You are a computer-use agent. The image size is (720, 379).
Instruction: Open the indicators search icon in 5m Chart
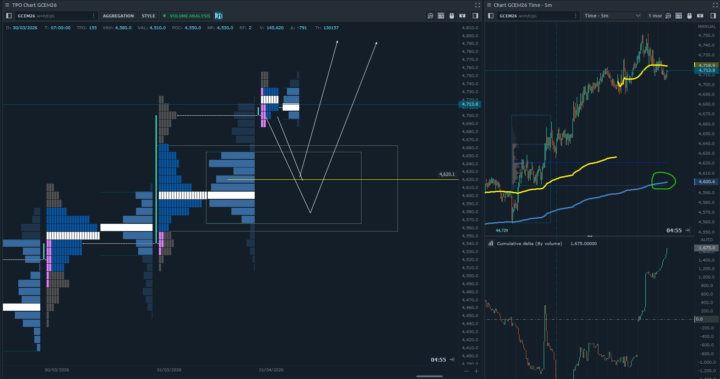(668, 16)
